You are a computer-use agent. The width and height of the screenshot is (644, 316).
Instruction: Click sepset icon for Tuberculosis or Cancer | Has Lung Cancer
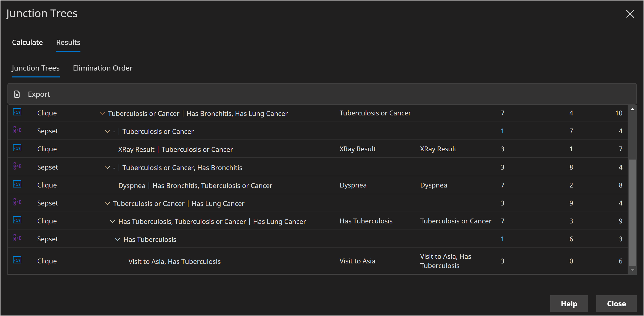pos(17,202)
